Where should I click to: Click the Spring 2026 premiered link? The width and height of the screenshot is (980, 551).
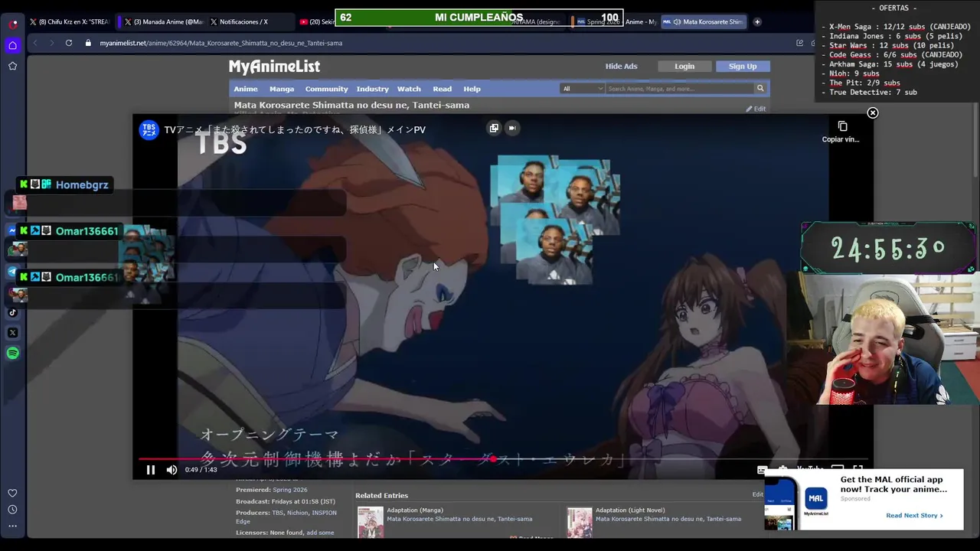290,490
